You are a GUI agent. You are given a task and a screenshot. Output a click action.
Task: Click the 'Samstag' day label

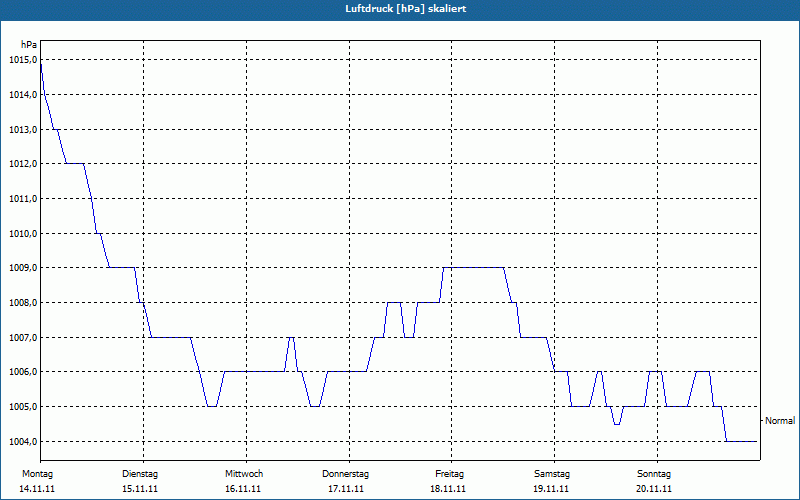point(552,474)
